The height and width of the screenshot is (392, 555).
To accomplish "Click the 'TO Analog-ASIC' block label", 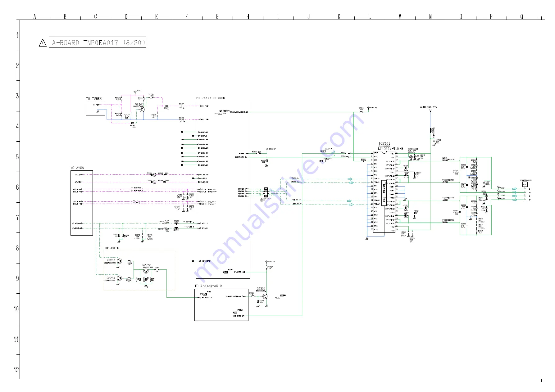I will point(208,286).
